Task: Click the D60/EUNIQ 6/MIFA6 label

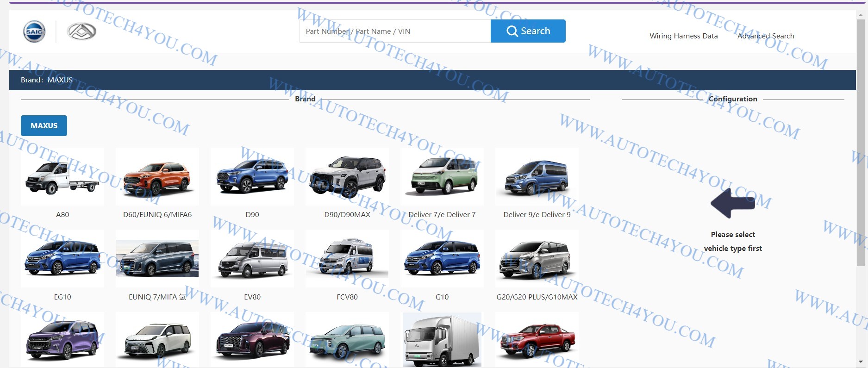Action: 157,214
